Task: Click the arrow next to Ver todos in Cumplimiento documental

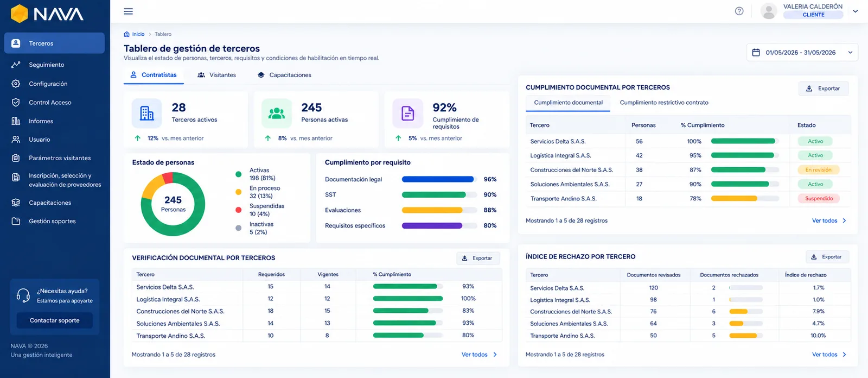Action: [844, 220]
